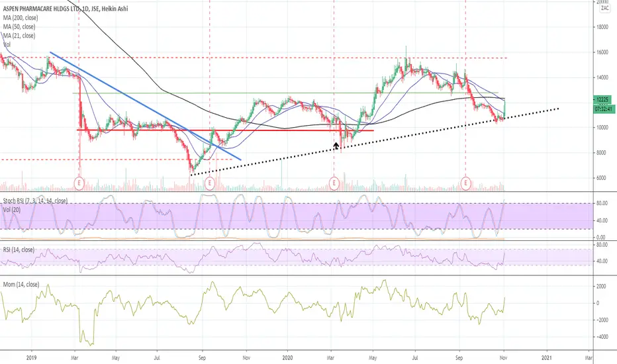Select the Stoch RSI (7, 3, 14, 14, close) legend
Screen dimensions: 617x364
pyautogui.click(x=35, y=201)
